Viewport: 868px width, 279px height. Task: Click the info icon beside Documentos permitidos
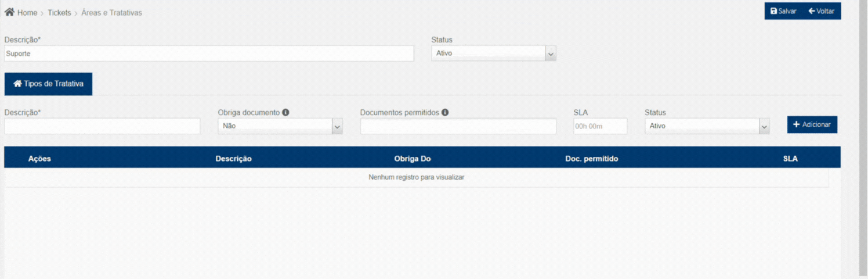445,112
